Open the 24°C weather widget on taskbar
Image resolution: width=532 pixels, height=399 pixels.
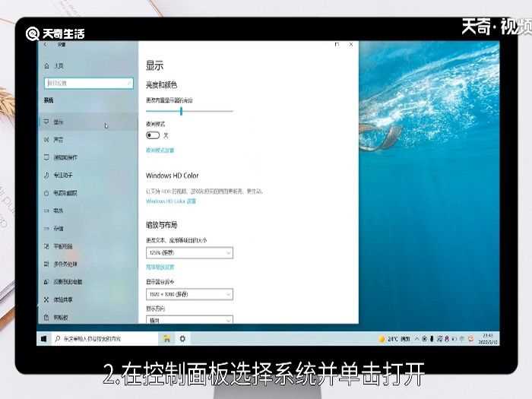click(394, 339)
